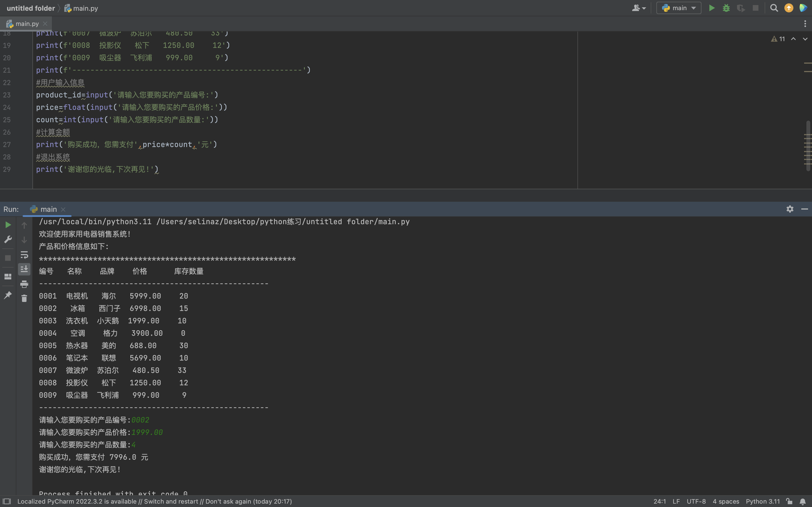Viewport: 812px width, 507px height.
Task: Rerun main in the Run panel
Action: coord(8,225)
